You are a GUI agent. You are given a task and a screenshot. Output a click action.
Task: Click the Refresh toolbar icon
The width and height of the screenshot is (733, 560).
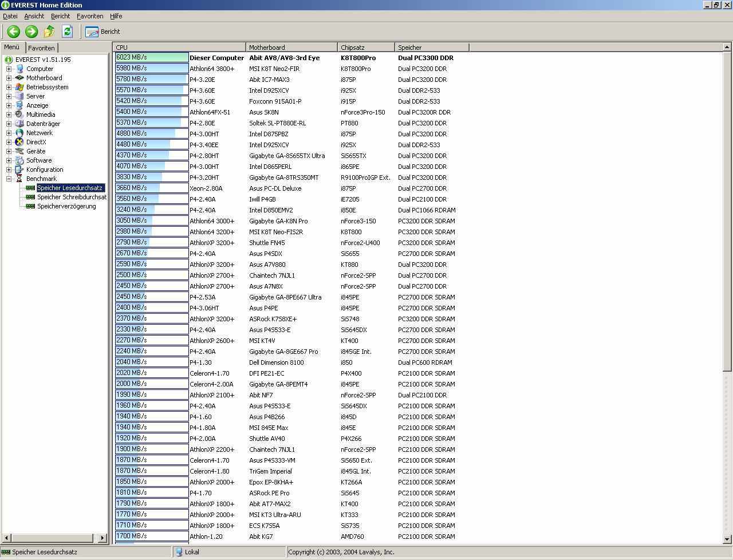tap(67, 31)
